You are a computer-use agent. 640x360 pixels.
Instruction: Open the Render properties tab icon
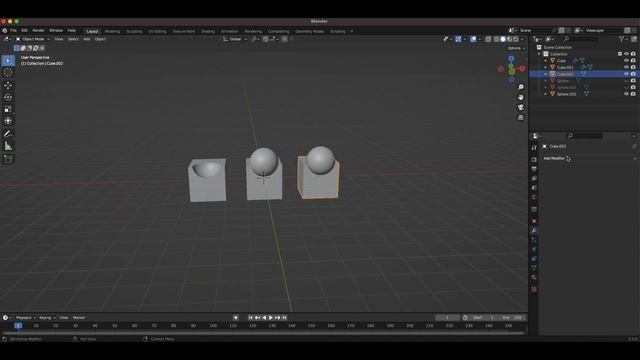tap(534, 160)
